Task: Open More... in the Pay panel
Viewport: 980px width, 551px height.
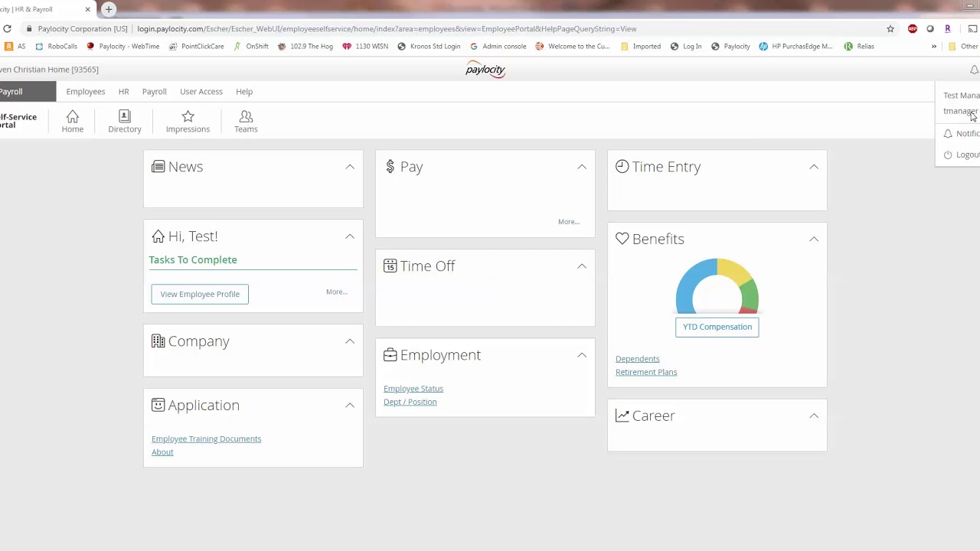Action: (x=569, y=222)
